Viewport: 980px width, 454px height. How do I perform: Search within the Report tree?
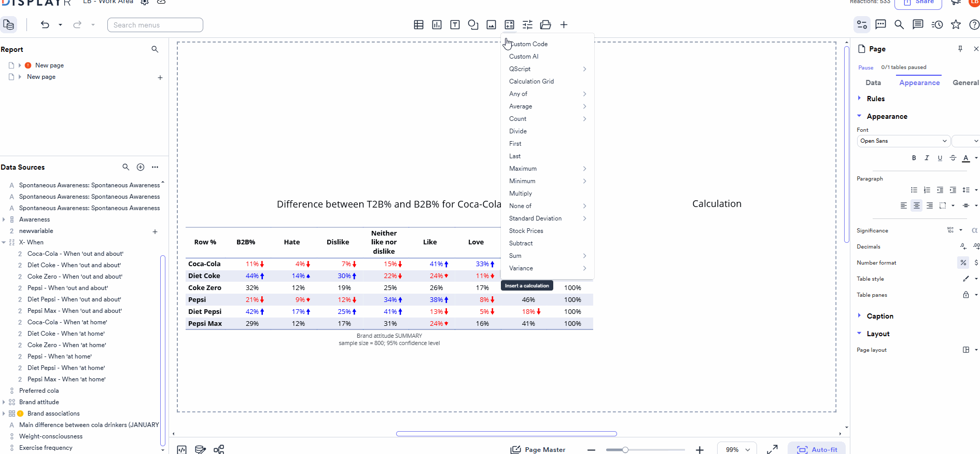(x=155, y=49)
